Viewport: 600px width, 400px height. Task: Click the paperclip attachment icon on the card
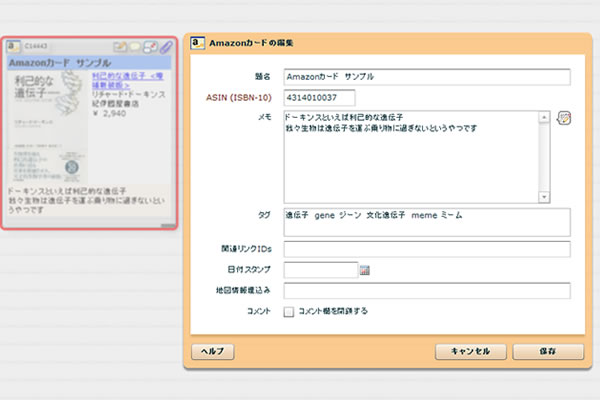pos(166,46)
